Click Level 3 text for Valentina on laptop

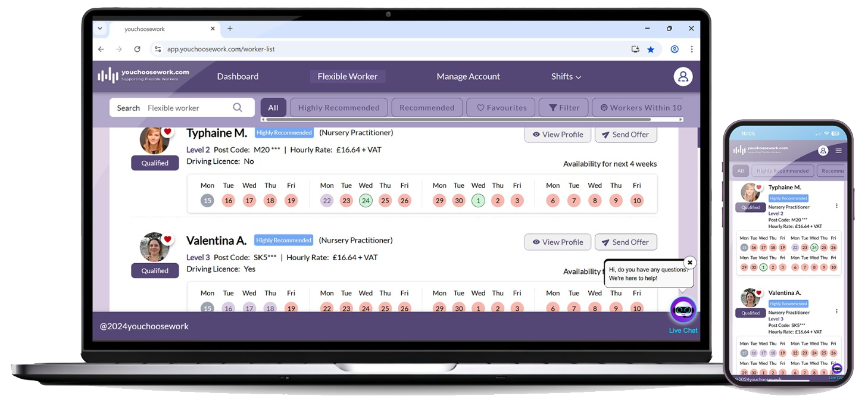pos(198,258)
